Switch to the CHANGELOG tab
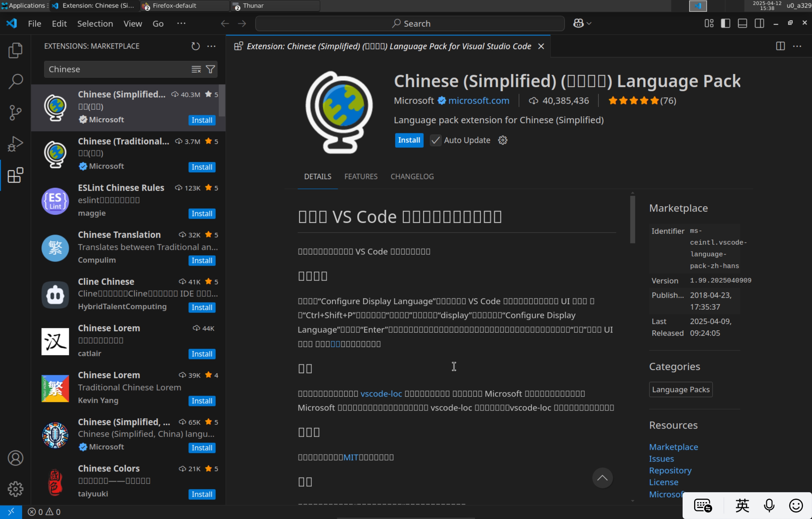The image size is (812, 519). point(412,177)
